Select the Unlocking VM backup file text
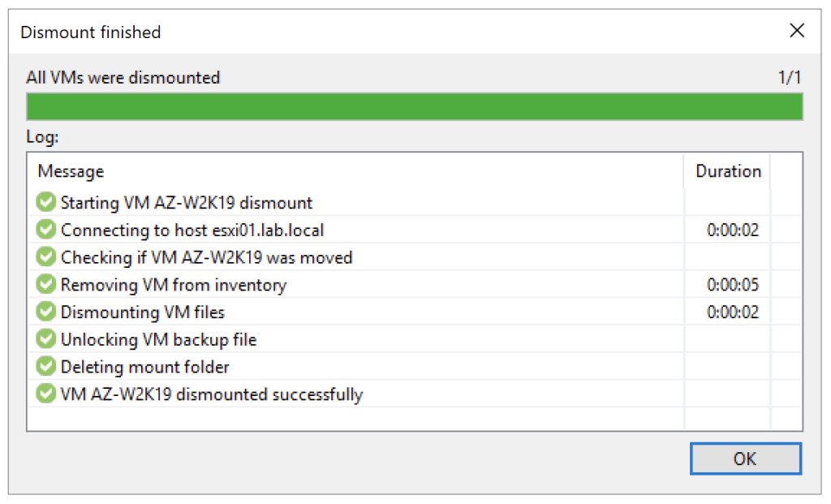 (x=158, y=339)
